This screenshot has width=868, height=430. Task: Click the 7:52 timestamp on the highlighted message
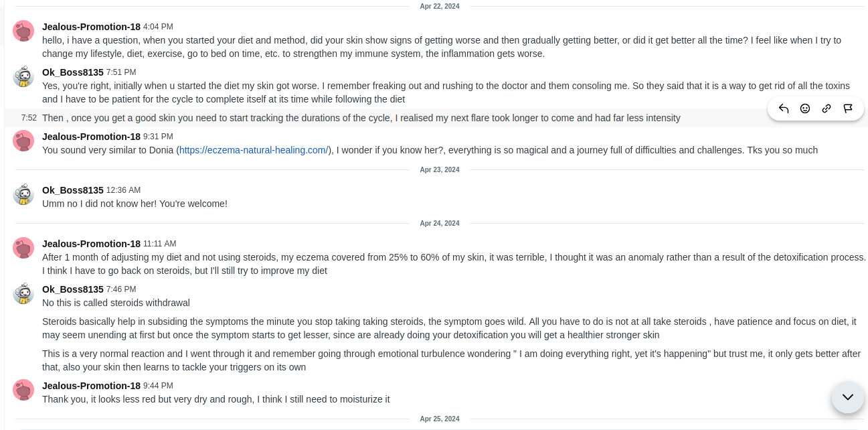point(29,118)
